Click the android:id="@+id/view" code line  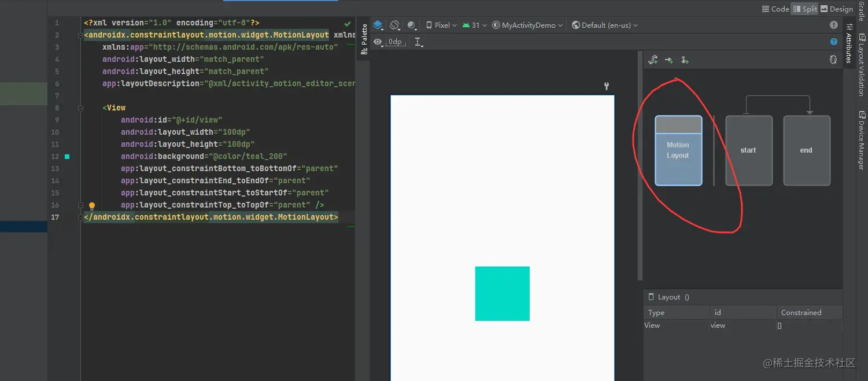[171, 120]
